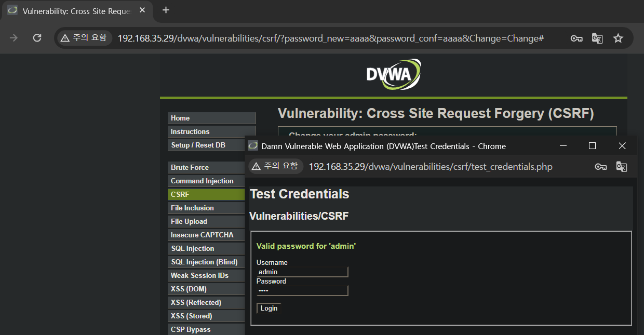Click the translate icon in the popup address bar
This screenshot has width=644, height=335.
622,167
